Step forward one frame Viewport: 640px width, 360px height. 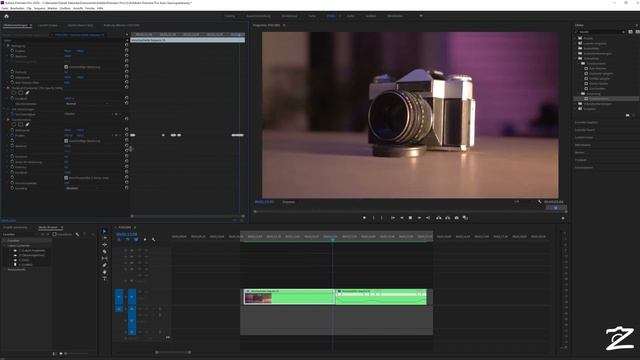[419, 218]
